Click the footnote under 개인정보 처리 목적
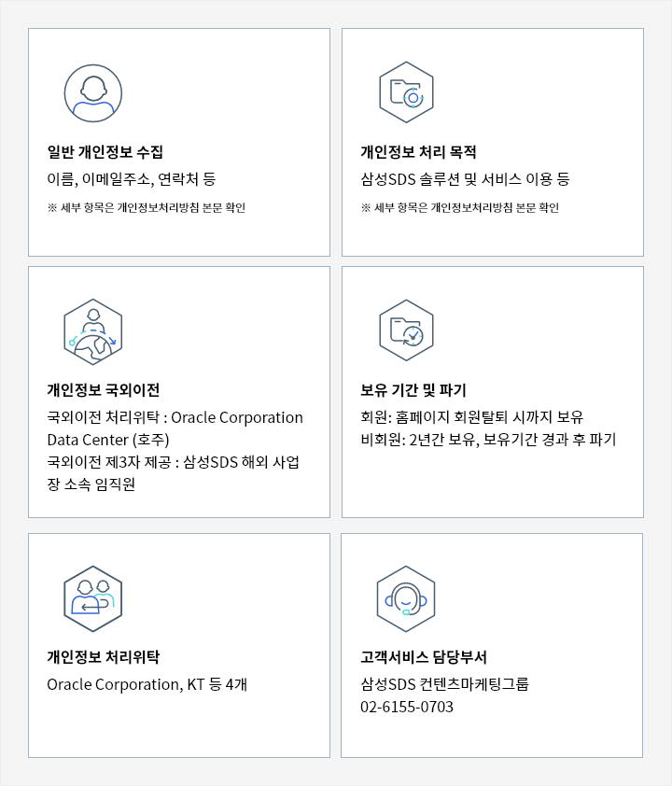672x786 pixels. point(459,207)
